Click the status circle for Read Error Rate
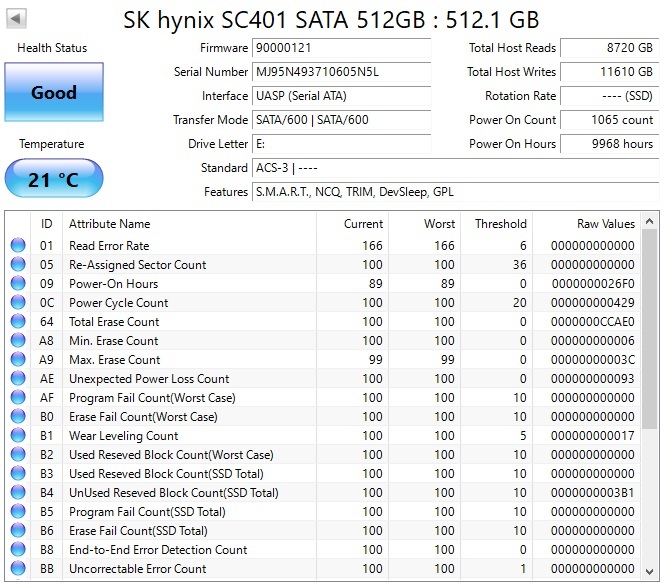Viewport: 666px width, 588px height. tap(18, 245)
